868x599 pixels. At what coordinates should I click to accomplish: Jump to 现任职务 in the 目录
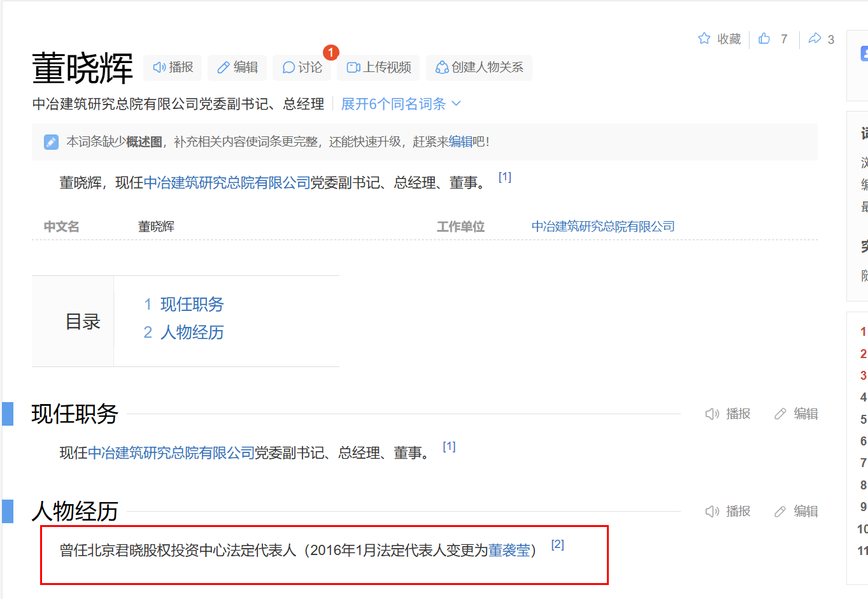pos(192,305)
